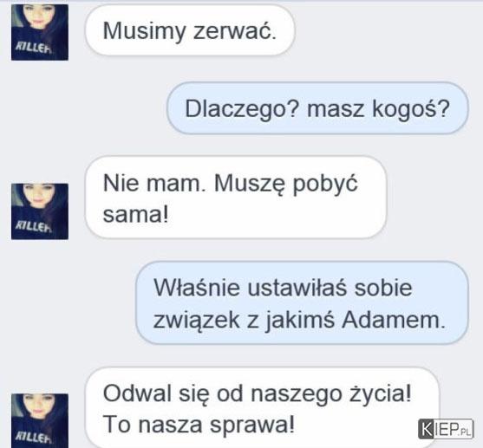Click the word "Muszę" in third message
Image resolution: width=483 pixels, height=448 pixels.
(250, 184)
